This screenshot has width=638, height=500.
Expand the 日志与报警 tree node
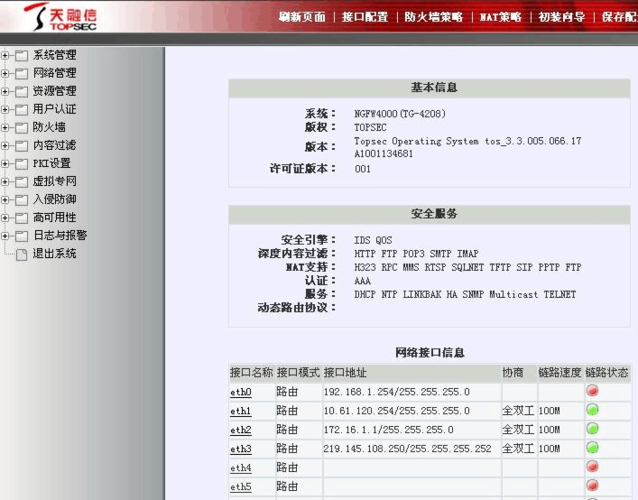pos(5,236)
